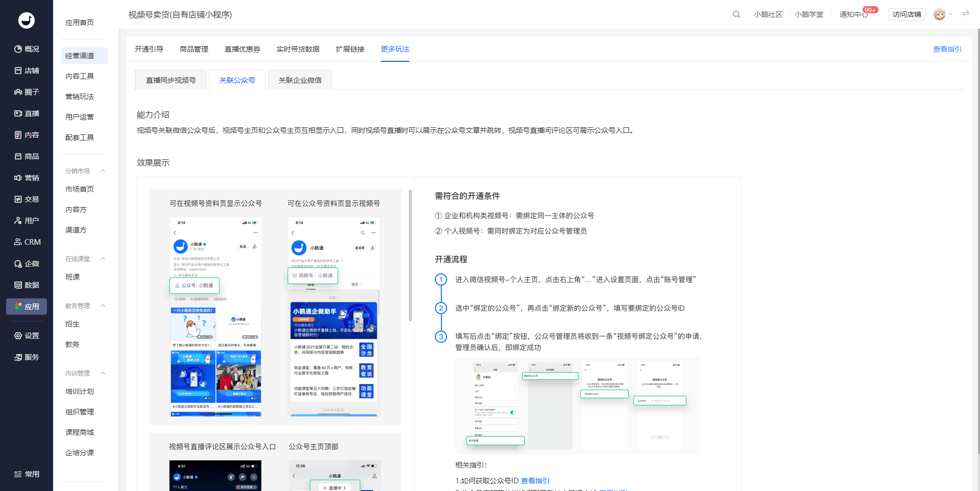Click the 数据 data icon
The width and height of the screenshot is (980, 491).
(18, 285)
